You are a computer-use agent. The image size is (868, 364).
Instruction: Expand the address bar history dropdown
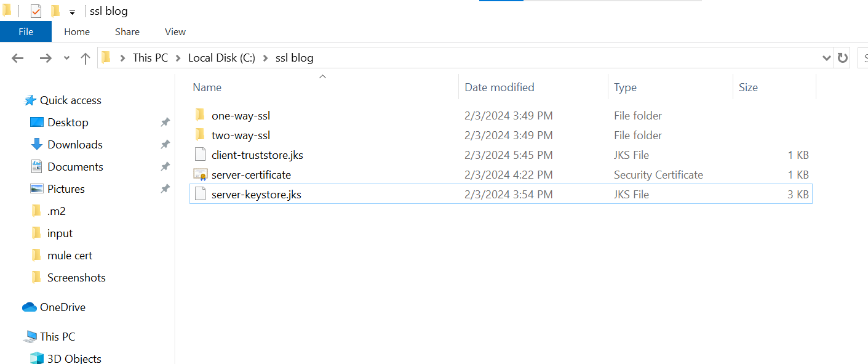coord(826,58)
